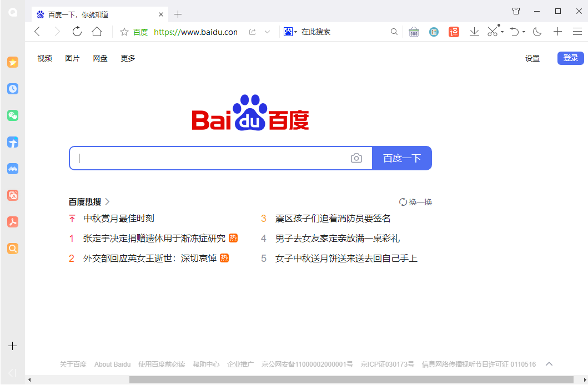
Task: Expand the address bar history chevron
Action: 268,32
